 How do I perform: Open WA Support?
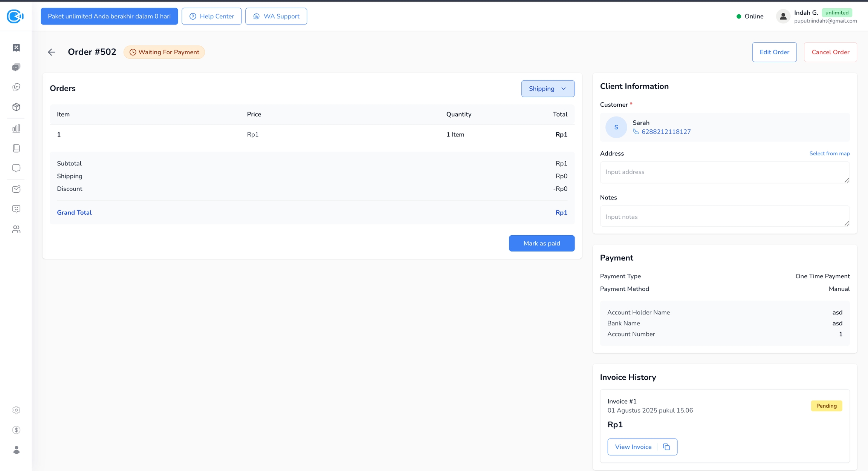tap(276, 16)
